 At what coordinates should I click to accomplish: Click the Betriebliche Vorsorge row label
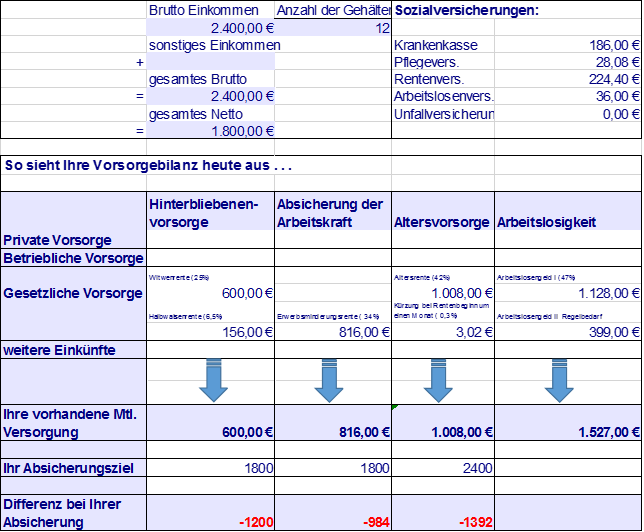coord(73,258)
